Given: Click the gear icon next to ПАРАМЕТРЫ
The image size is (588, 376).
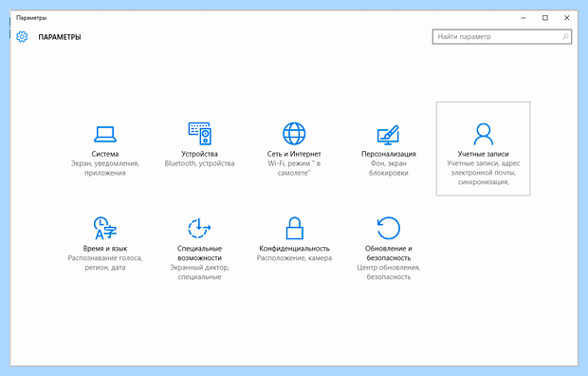Looking at the screenshot, I should pos(22,36).
